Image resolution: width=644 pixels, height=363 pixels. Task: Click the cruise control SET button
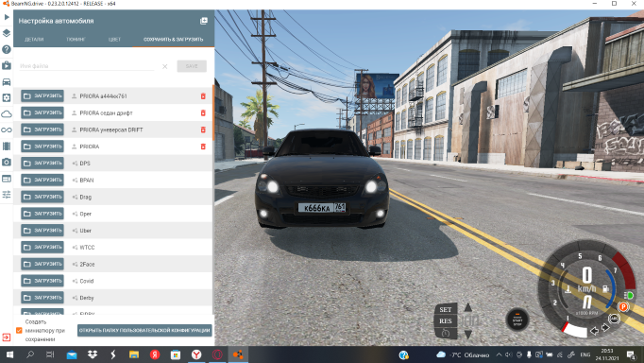[x=445, y=309]
